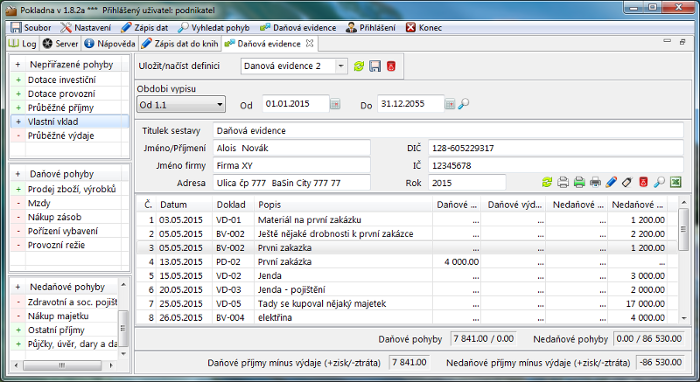Save the definition with the floppy disk icon

375,66
